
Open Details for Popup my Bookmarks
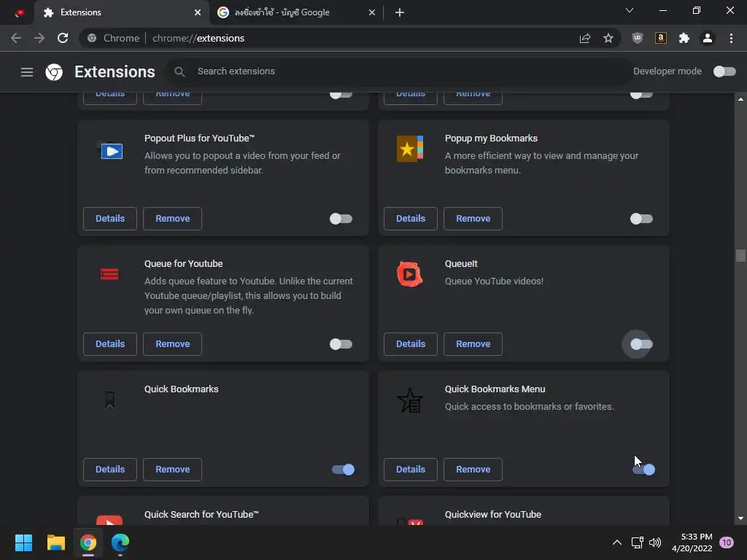point(411,219)
